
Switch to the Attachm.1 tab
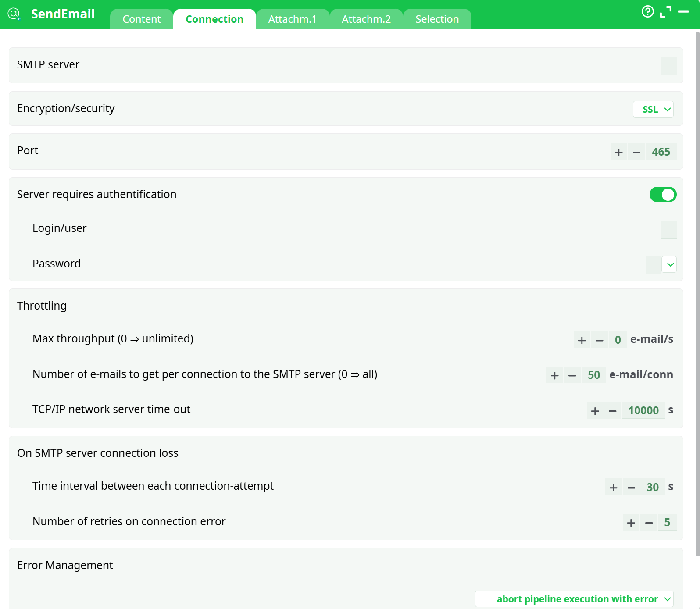[292, 19]
